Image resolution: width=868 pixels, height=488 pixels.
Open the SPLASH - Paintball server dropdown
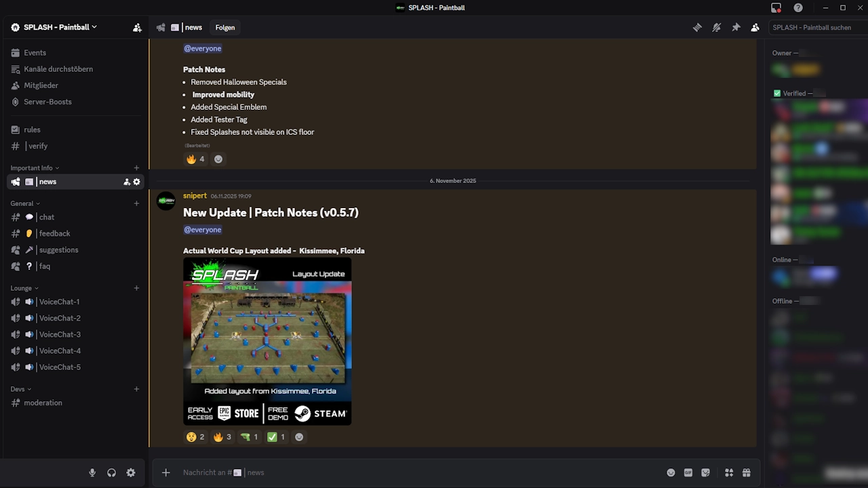(x=54, y=27)
